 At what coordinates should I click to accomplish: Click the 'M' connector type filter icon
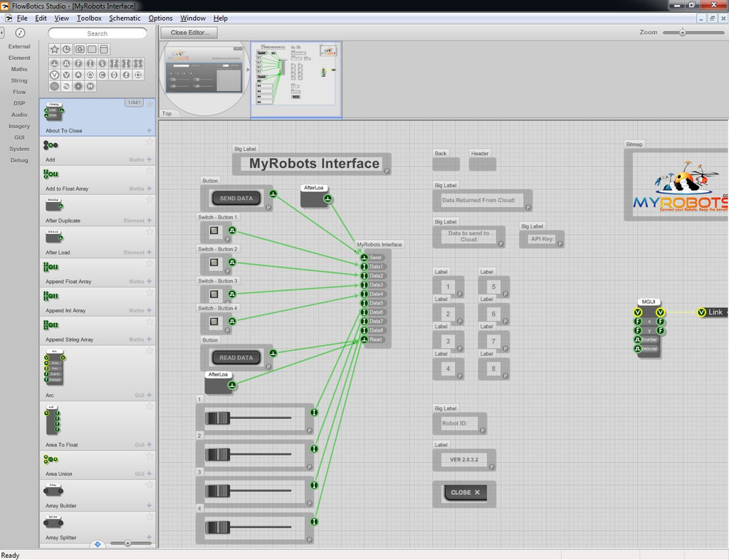[x=90, y=86]
